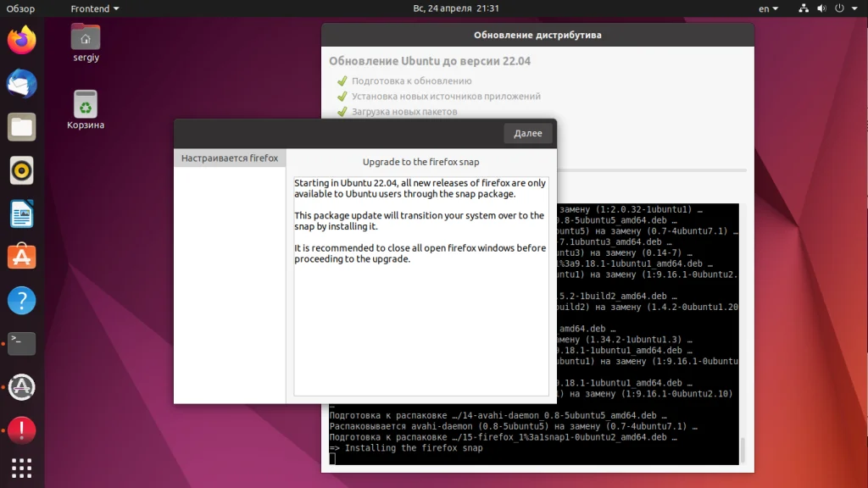Click the network indicator icon
The height and width of the screenshot is (488, 868).
point(803,8)
